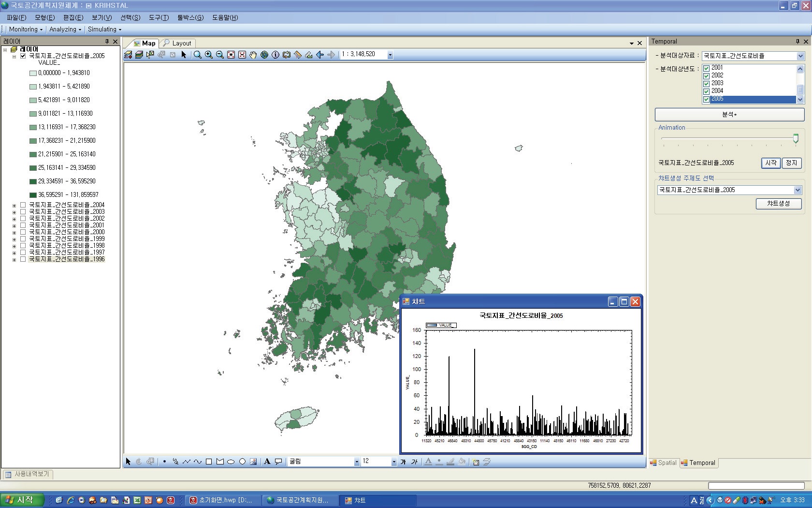Click the fixed zoom out icon
Screen dimensions: 812x508
[x=242, y=55]
